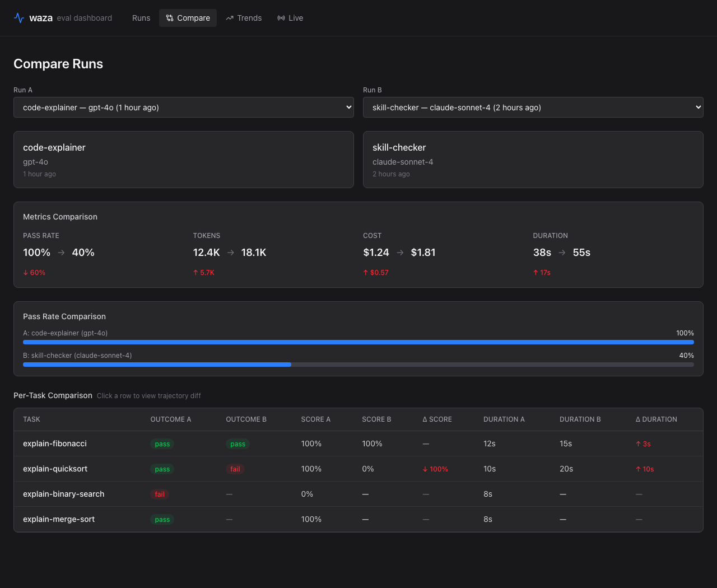Open the Runs tab
This screenshot has width=717, height=588.
(141, 18)
